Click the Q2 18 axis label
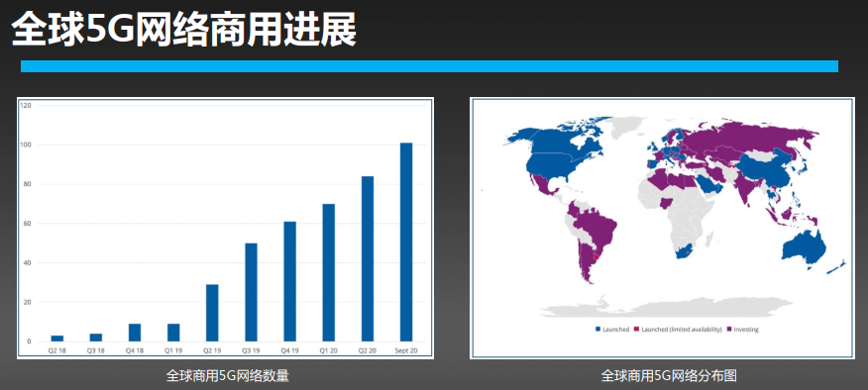 point(57,350)
